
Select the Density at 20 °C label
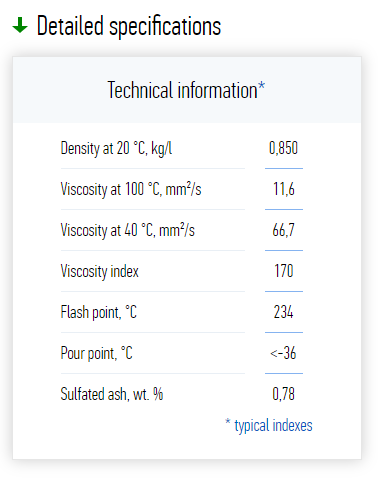[116, 148]
